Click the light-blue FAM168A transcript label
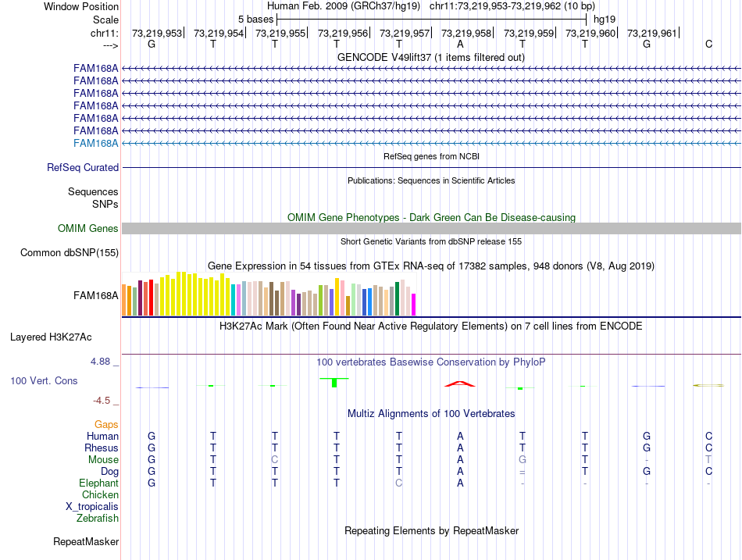742x560 pixels. click(95, 143)
